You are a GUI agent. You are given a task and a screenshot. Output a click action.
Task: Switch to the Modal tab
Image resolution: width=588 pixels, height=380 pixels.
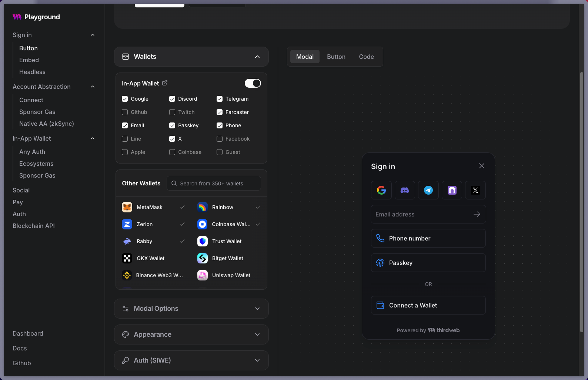pos(305,57)
